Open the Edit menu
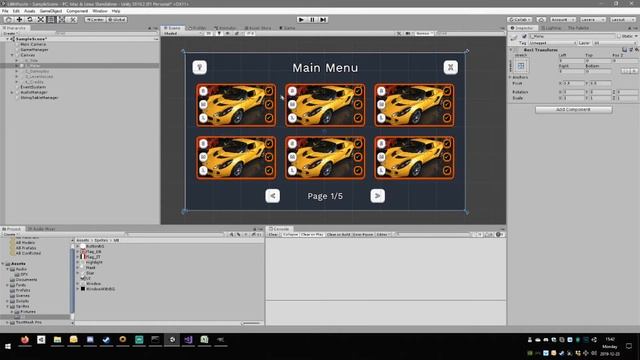640x360 pixels. [x=16, y=11]
